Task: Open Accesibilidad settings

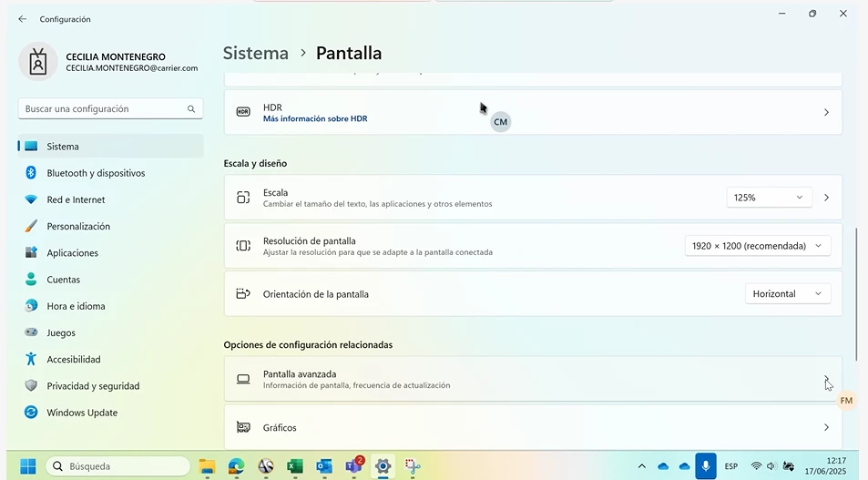Action: [x=111, y=359]
